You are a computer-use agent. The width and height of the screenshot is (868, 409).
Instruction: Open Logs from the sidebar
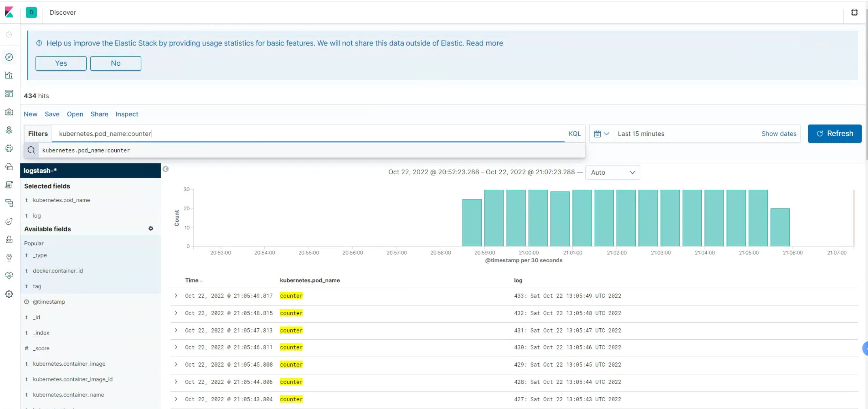pos(9,185)
